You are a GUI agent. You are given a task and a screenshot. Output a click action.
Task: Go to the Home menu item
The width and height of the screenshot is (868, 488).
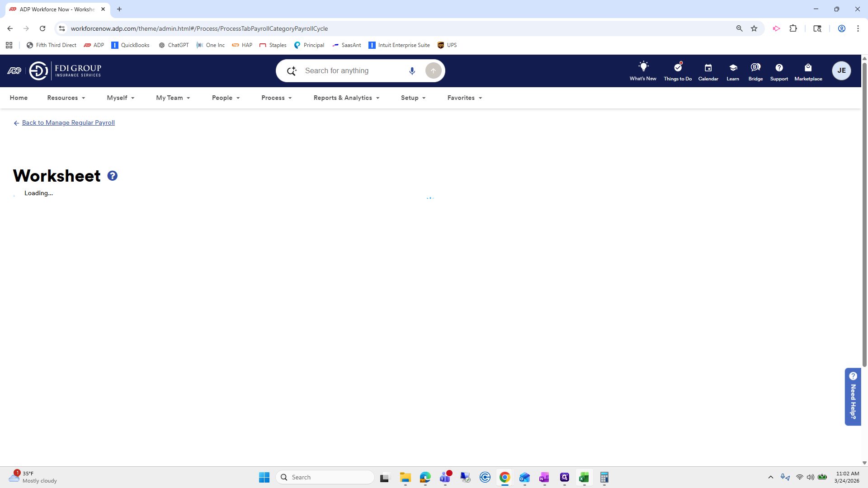point(19,98)
